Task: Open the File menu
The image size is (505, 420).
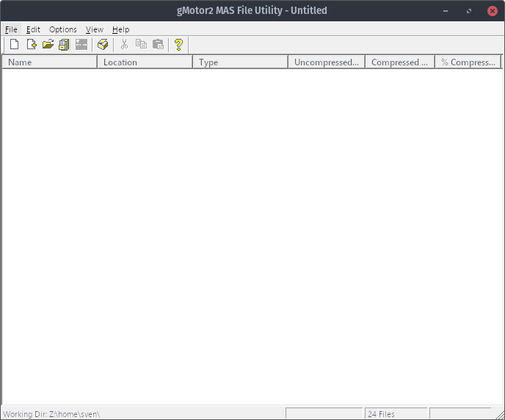Action: pos(11,29)
